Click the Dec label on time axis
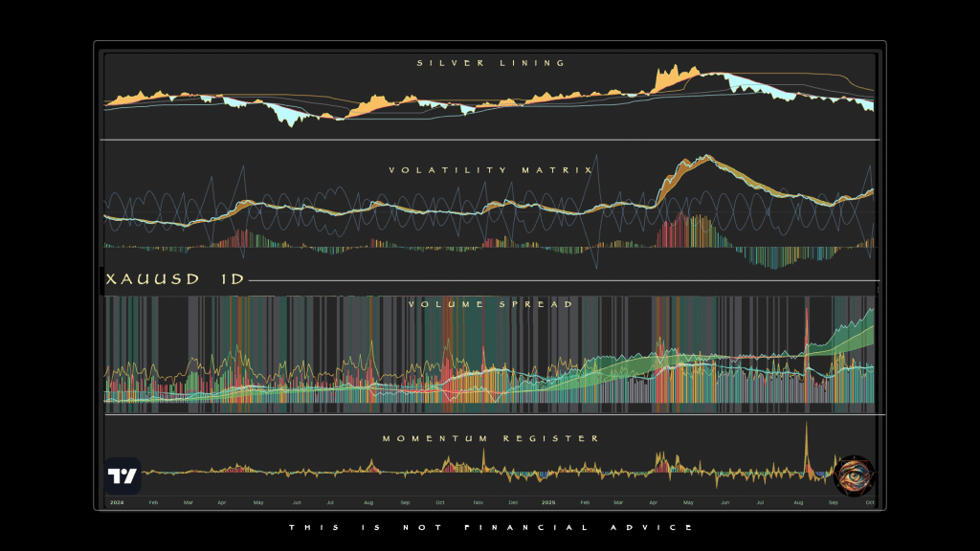This screenshot has height=551, width=980. [x=513, y=502]
